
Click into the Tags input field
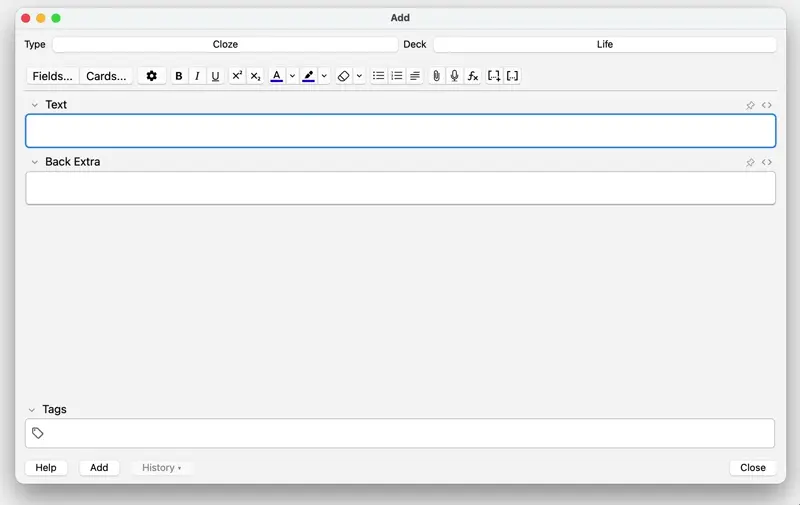pos(400,434)
